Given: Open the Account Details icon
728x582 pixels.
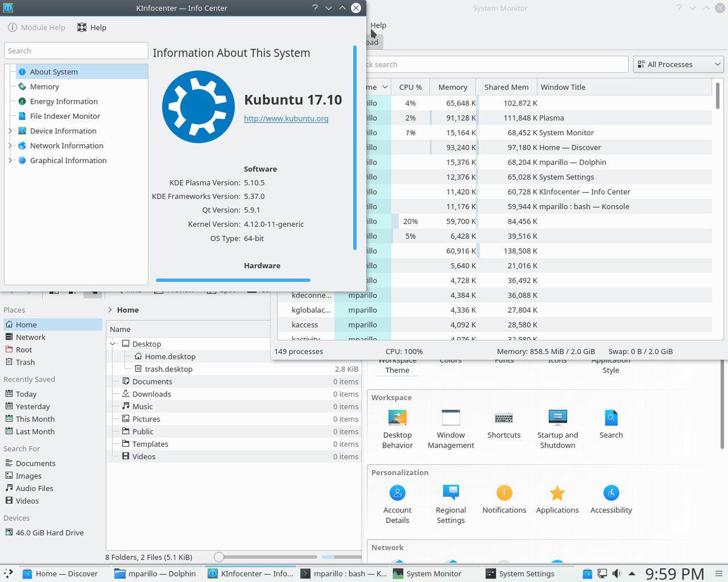Looking at the screenshot, I should (x=397, y=492).
